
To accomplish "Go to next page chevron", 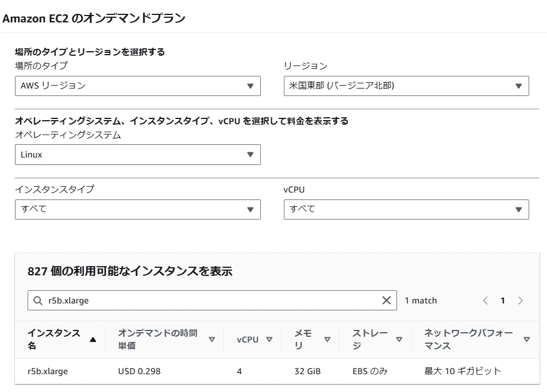I will (520, 301).
